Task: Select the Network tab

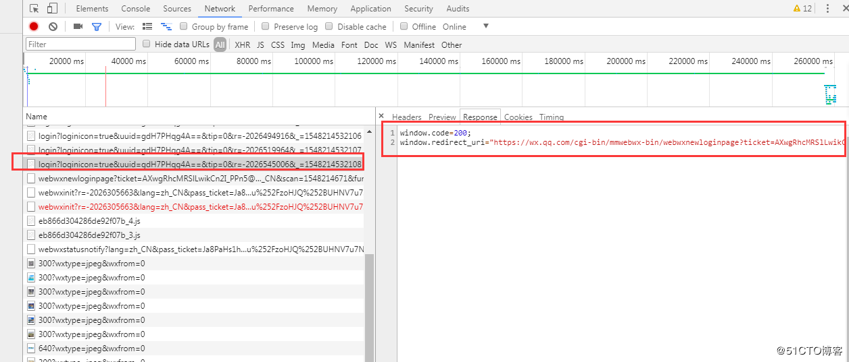Action: (220, 9)
